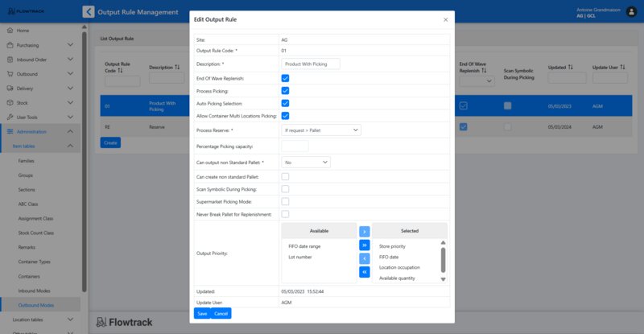Uncheck End Of Wave Replenish checkbox
This screenshot has height=334, width=644.
[285, 78]
